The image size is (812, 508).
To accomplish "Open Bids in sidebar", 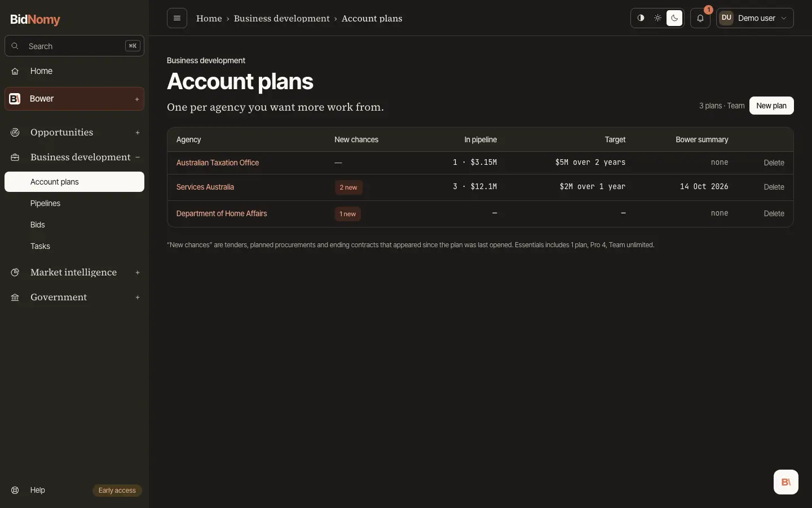I will [74, 225].
